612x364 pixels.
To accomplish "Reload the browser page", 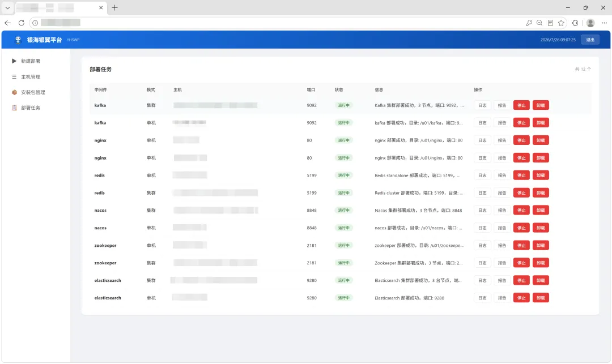I will tap(22, 23).
